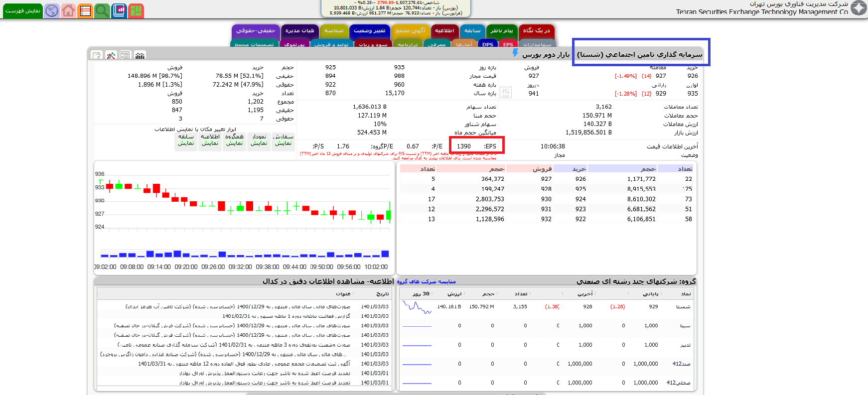Open the blue book chart icon
This screenshot has width=868, height=395.
point(119,10)
